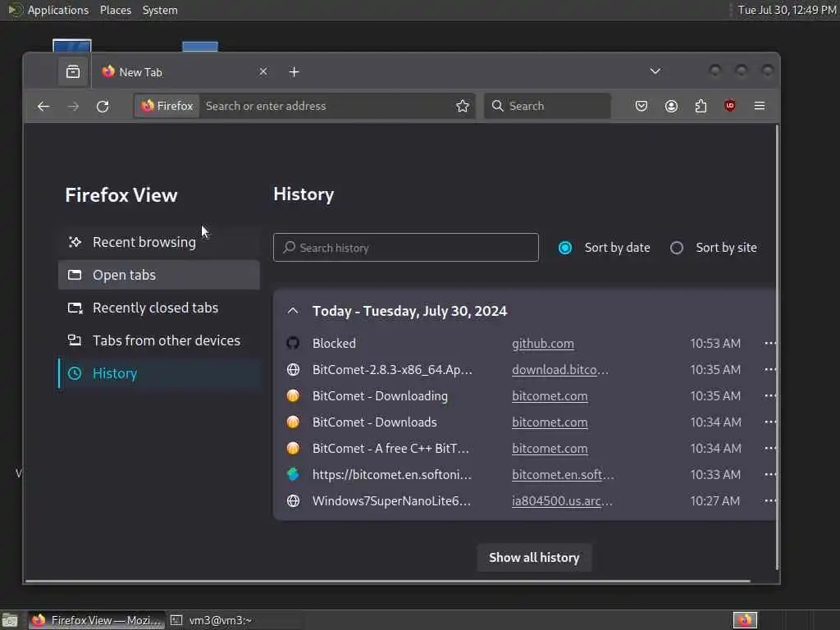Click the ia804500.us.arc… link
The height and width of the screenshot is (630, 840).
pyautogui.click(x=562, y=501)
